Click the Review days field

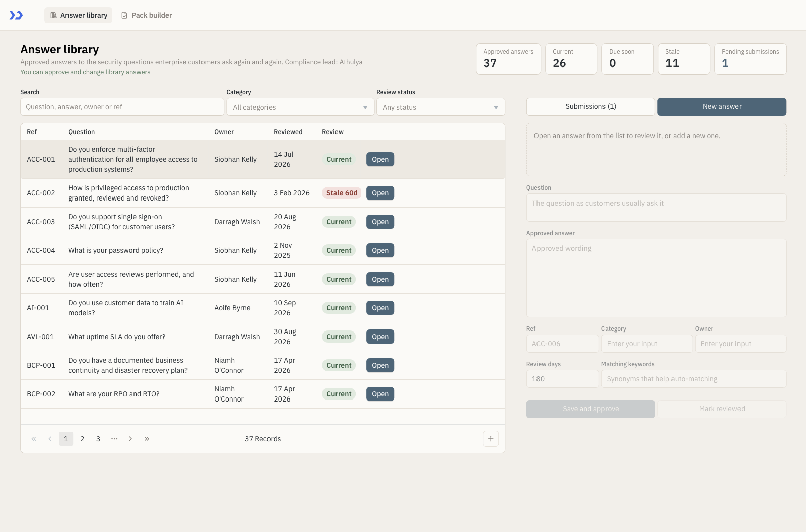pos(563,379)
